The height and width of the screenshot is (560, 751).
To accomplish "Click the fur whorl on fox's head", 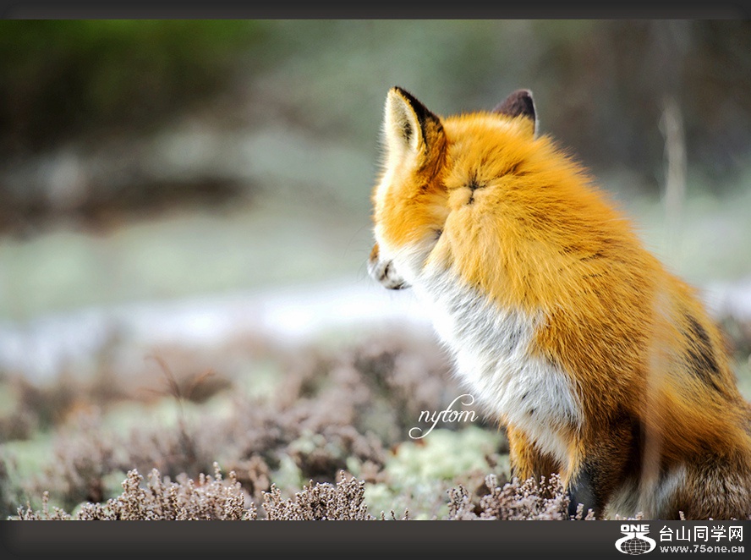I will tap(472, 187).
